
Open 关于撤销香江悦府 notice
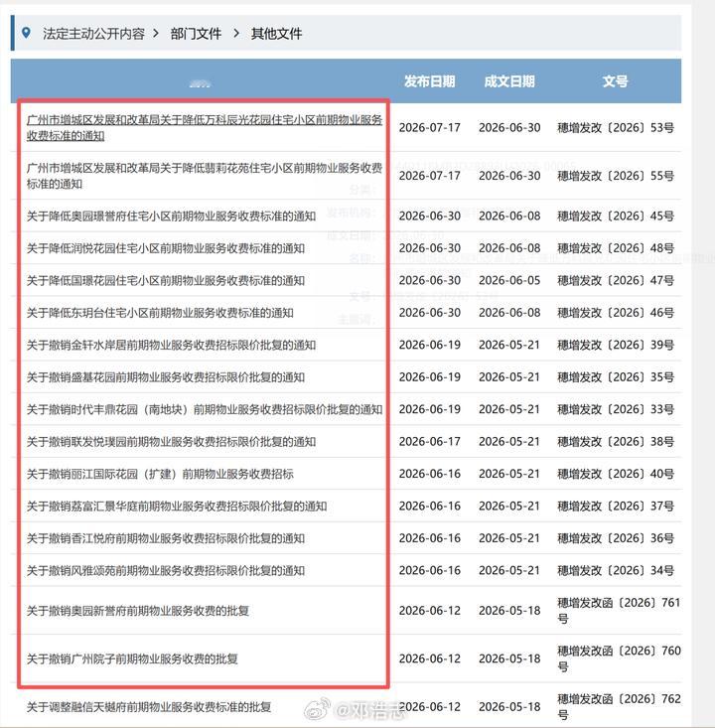pyautogui.click(x=165, y=538)
